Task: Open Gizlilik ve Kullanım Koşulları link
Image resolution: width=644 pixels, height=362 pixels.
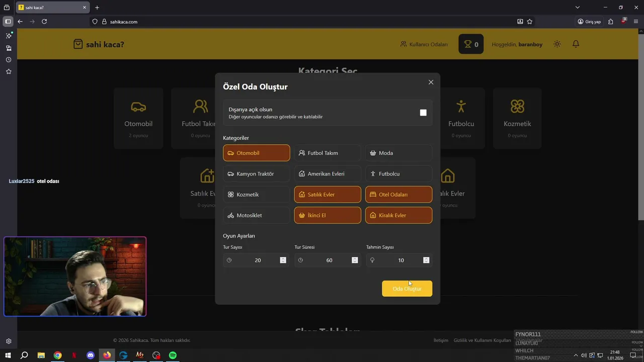Action: coord(482,340)
